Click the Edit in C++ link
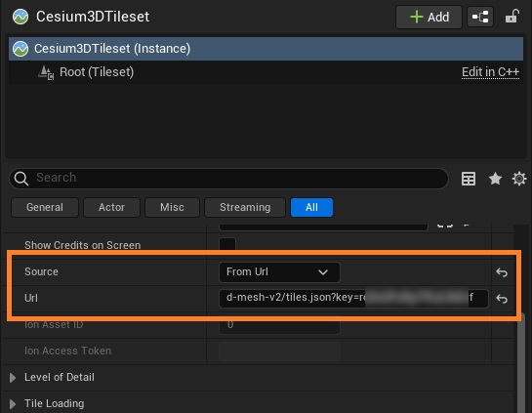The height and width of the screenshot is (413, 532). (490, 72)
